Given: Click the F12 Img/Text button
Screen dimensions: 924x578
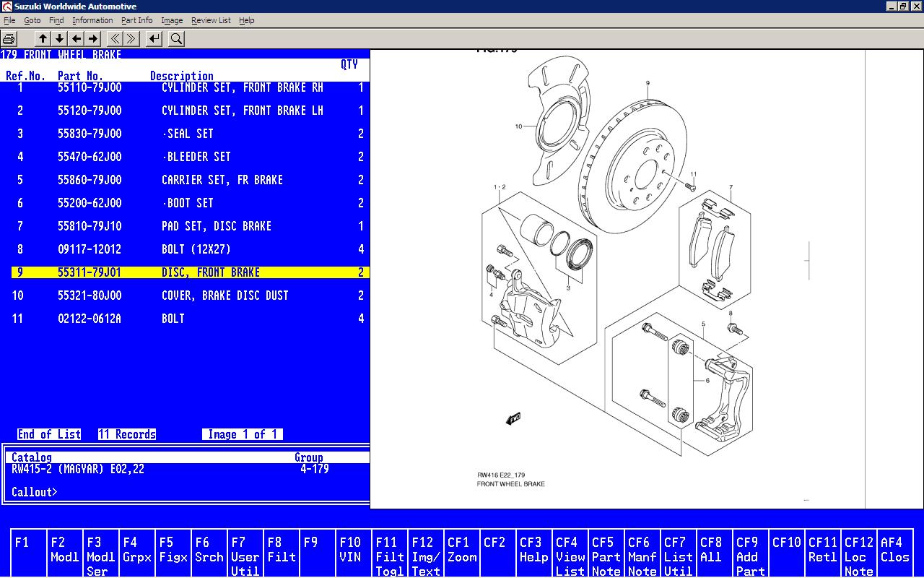Looking at the screenshot, I should tap(426, 553).
